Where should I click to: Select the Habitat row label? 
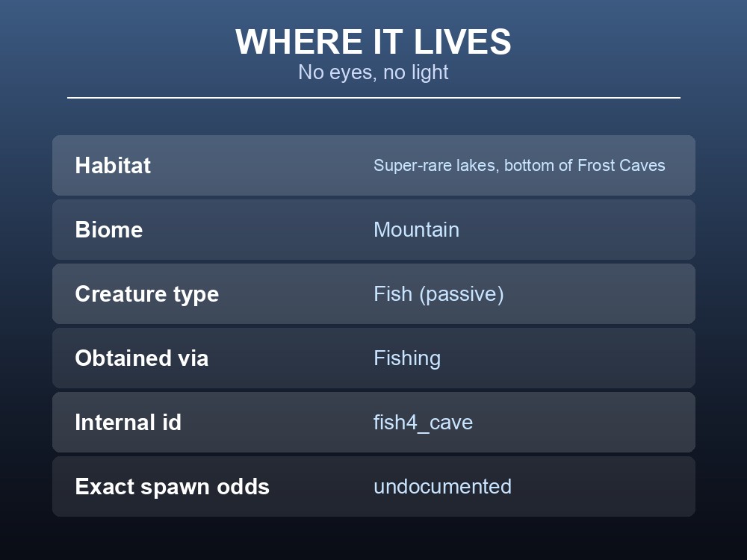[x=113, y=165]
